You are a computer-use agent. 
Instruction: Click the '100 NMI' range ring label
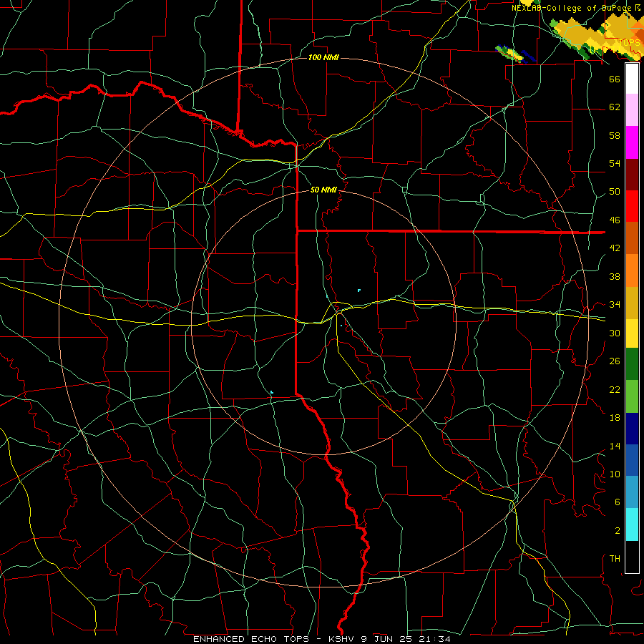click(x=323, y=57)
